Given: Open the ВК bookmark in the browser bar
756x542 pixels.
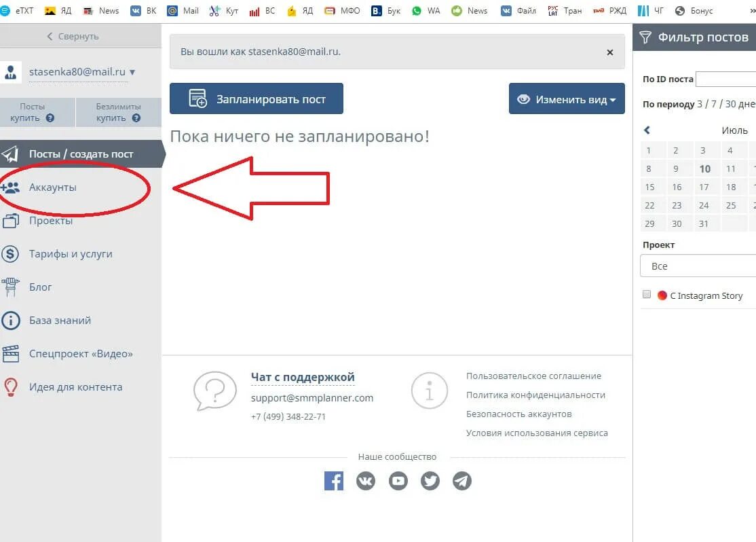Looking at the screenshot, I should [x=143, y=10].
